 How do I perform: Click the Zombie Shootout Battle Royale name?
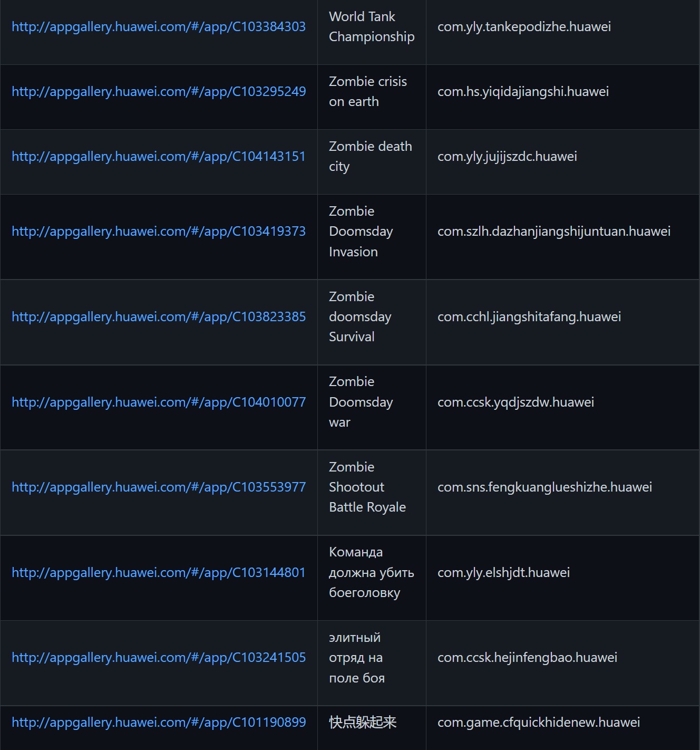(367, 487)
